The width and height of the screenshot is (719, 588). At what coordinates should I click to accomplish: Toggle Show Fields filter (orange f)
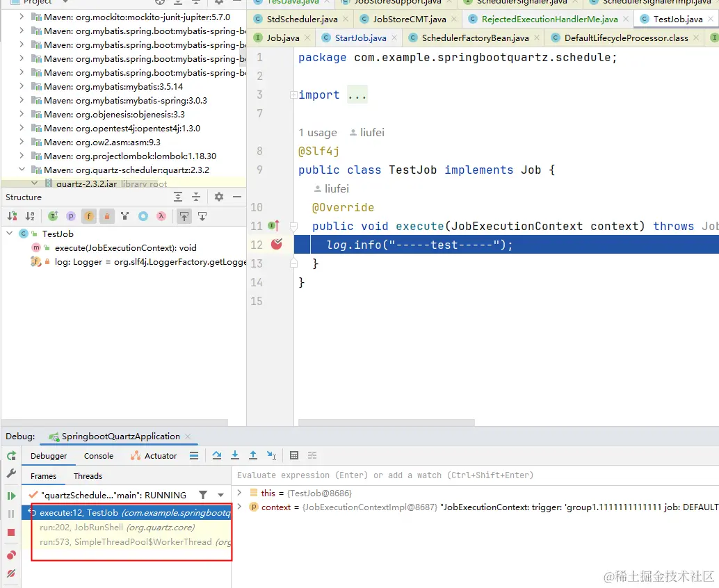(88, 216)
